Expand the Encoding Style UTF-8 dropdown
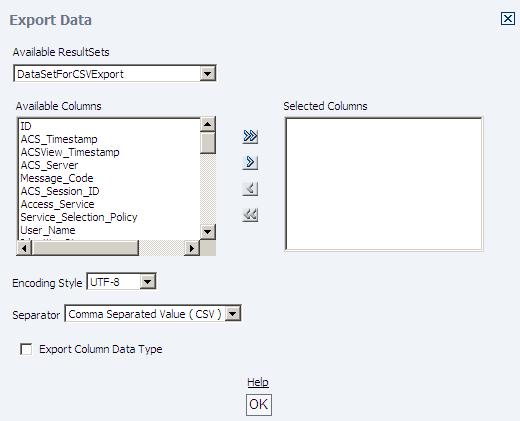This screenshot has width=520, height=421. click(x=147, y=282)
